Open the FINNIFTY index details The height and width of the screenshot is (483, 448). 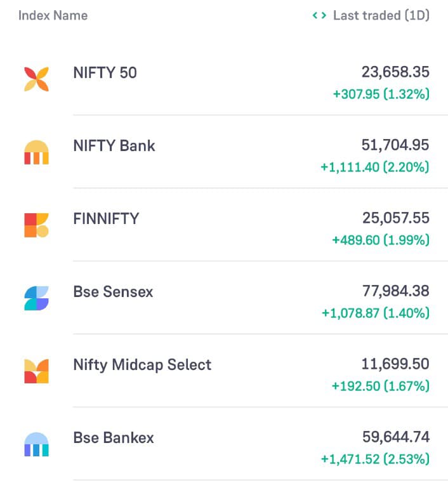(106, 219)
